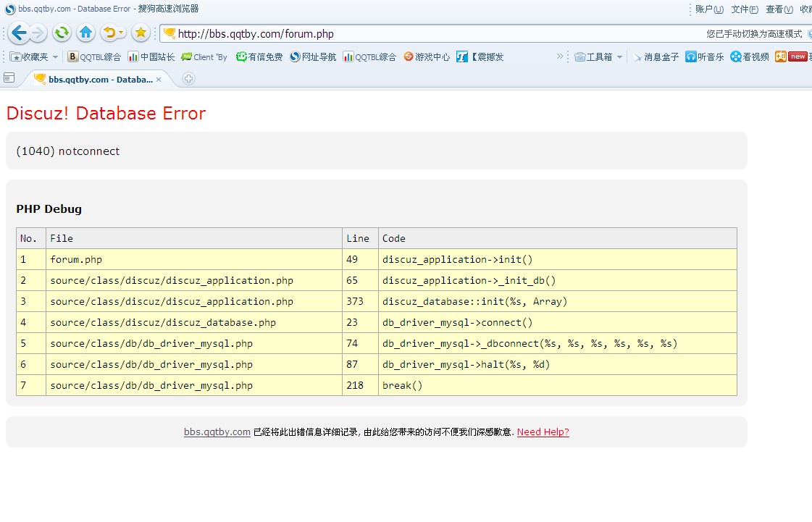Click the Line column header
Screen dimensions: 812x522
pyautogui.click(x=360, y=238)
